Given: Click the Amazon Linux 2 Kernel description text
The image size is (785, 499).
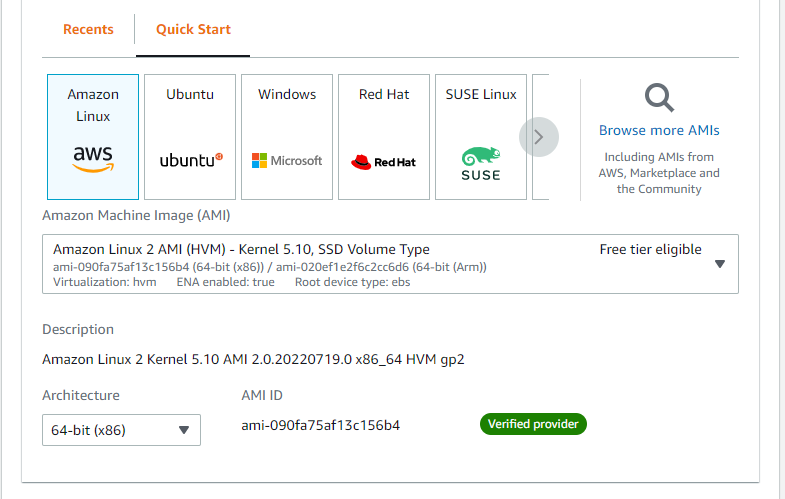Looking at the screenshot, I should pyautogui.click(x=253, y=359).
